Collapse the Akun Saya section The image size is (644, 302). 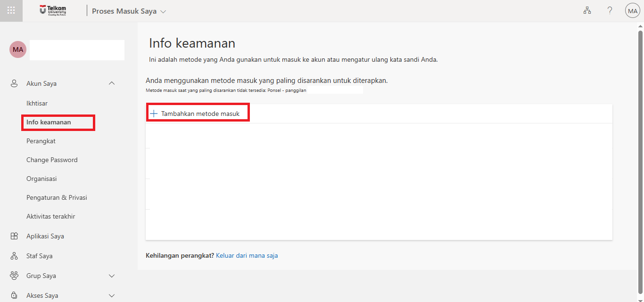tap(112, 83)
